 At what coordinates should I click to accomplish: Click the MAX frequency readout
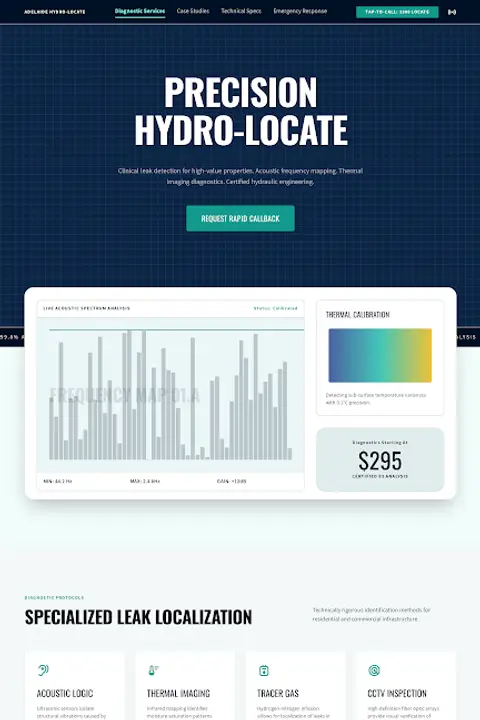tap(145, 481)
